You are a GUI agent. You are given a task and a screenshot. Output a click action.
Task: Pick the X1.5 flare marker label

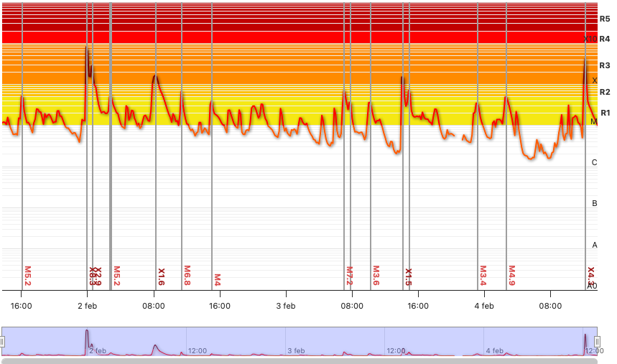(408, 276)
